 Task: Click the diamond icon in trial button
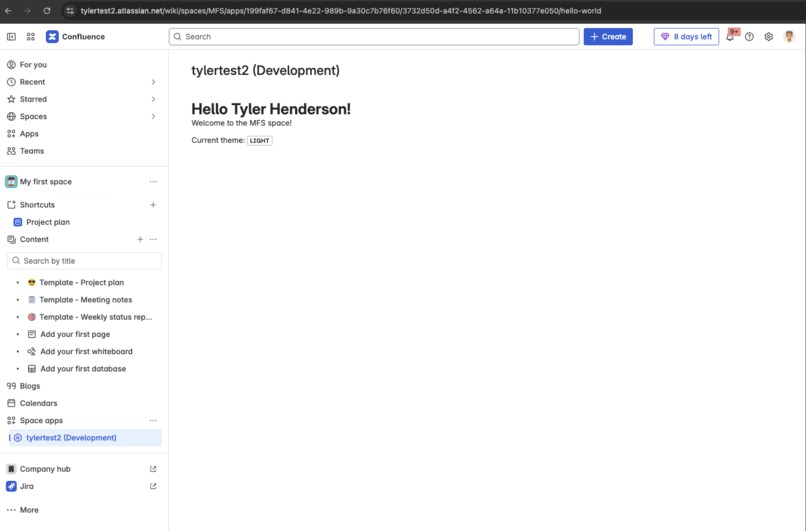pos(665,36)
